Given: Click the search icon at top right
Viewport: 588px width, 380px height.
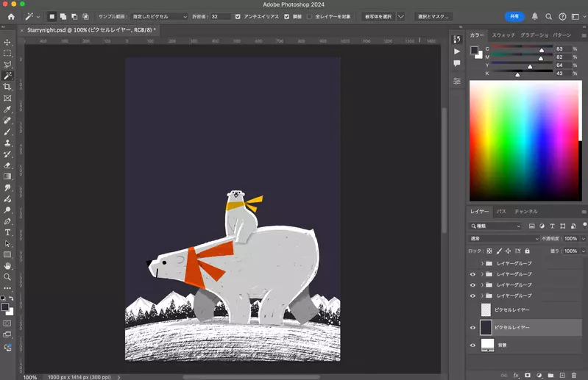Looking at the screenshot, I should (x=549, y=16).
